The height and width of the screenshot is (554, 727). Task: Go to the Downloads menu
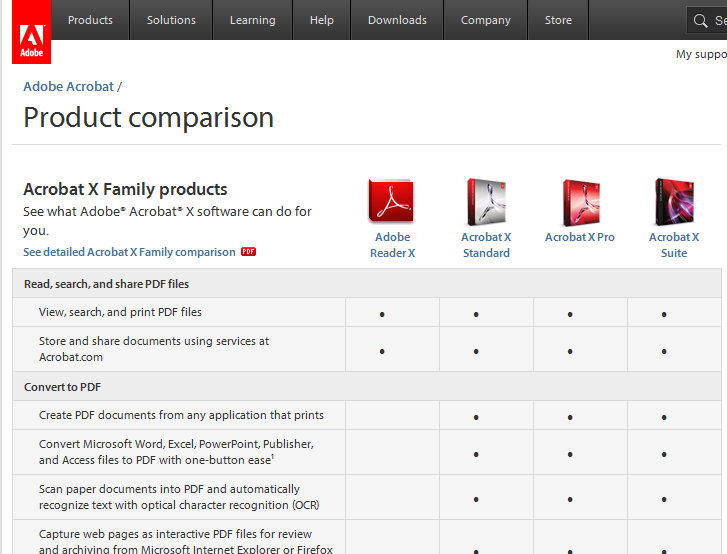point(397,20)
